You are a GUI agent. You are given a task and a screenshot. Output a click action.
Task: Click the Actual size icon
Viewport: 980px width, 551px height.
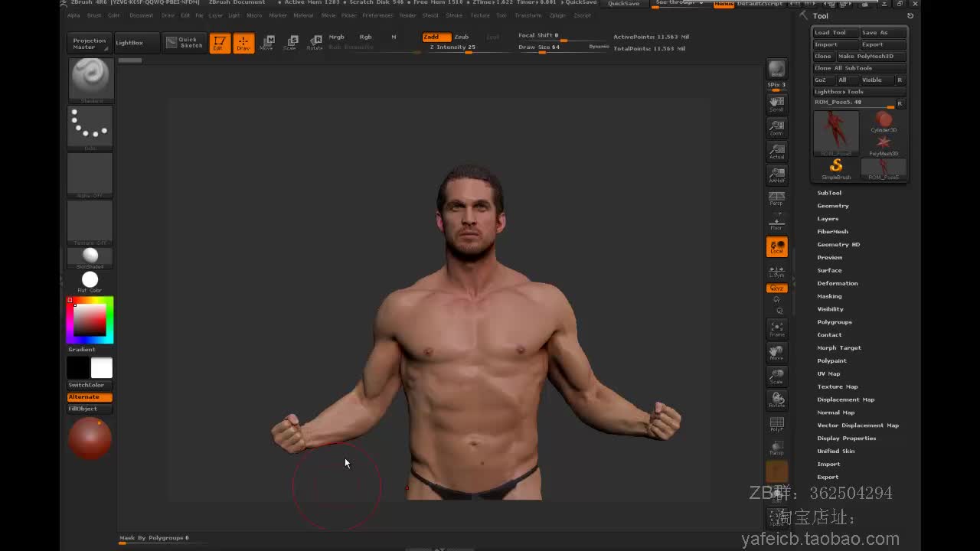point(776,151)
